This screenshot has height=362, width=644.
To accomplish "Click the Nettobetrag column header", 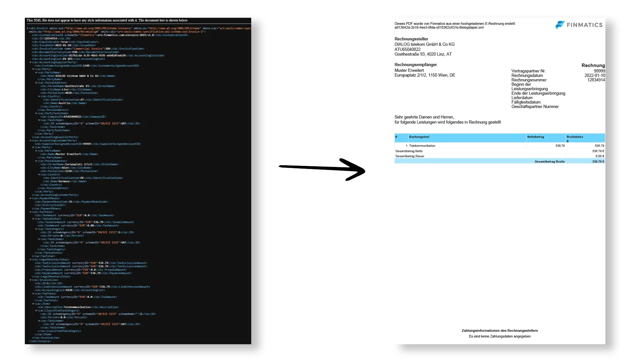I will (535, 137).
